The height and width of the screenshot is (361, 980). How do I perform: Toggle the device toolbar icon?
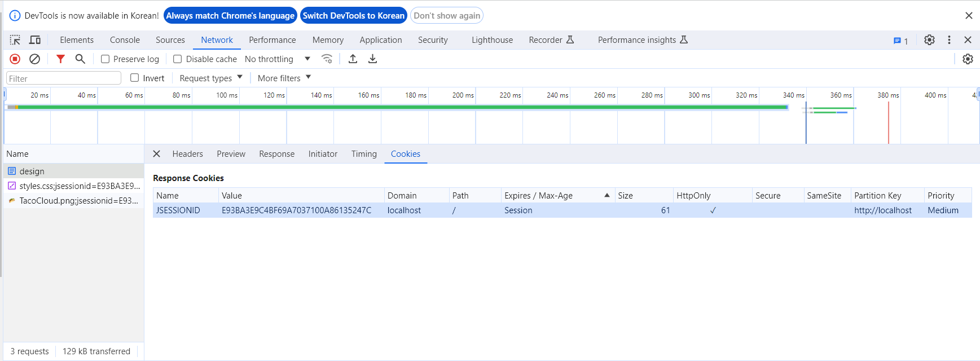tap(35, 40)
